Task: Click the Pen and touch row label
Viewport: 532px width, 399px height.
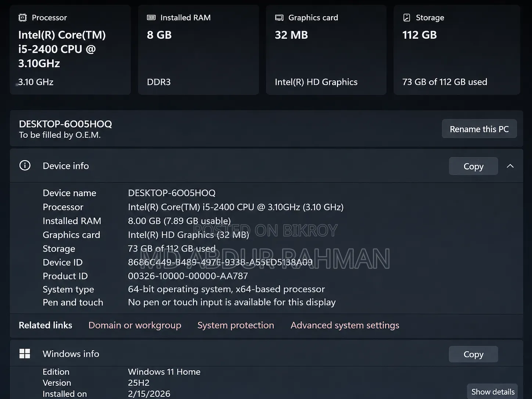Action: pyautogui.click(x=73, y=302)
